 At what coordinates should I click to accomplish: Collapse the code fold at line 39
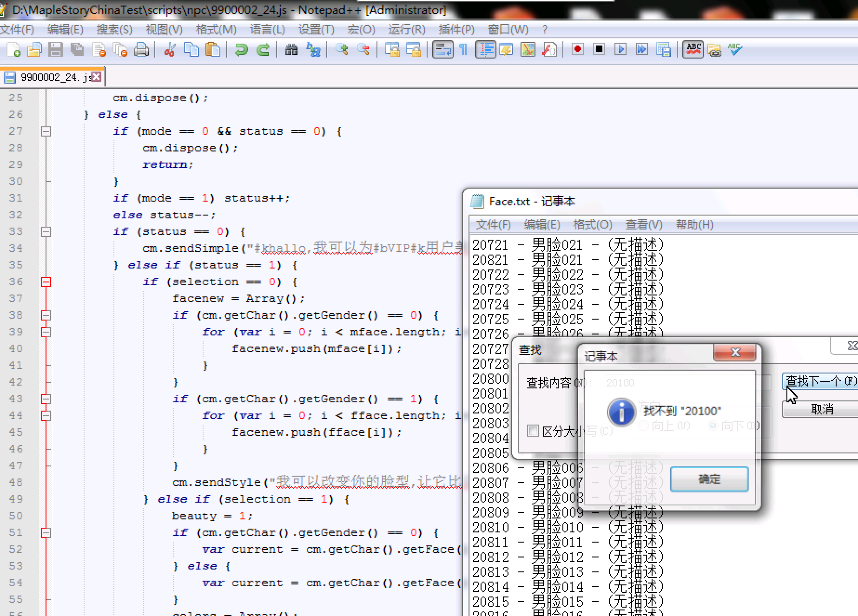click(46, 332)
